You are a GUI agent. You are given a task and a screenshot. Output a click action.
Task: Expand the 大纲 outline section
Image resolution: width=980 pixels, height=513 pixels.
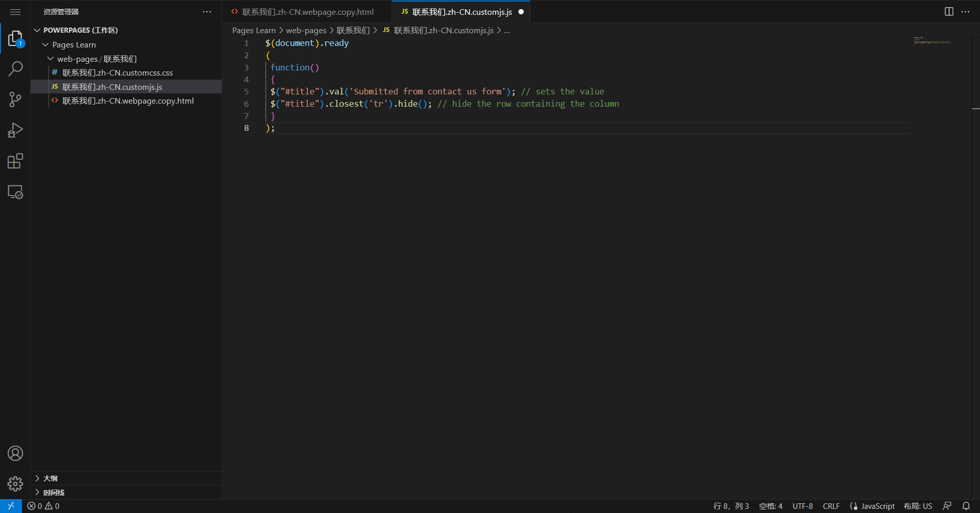[x=126, y=478]
